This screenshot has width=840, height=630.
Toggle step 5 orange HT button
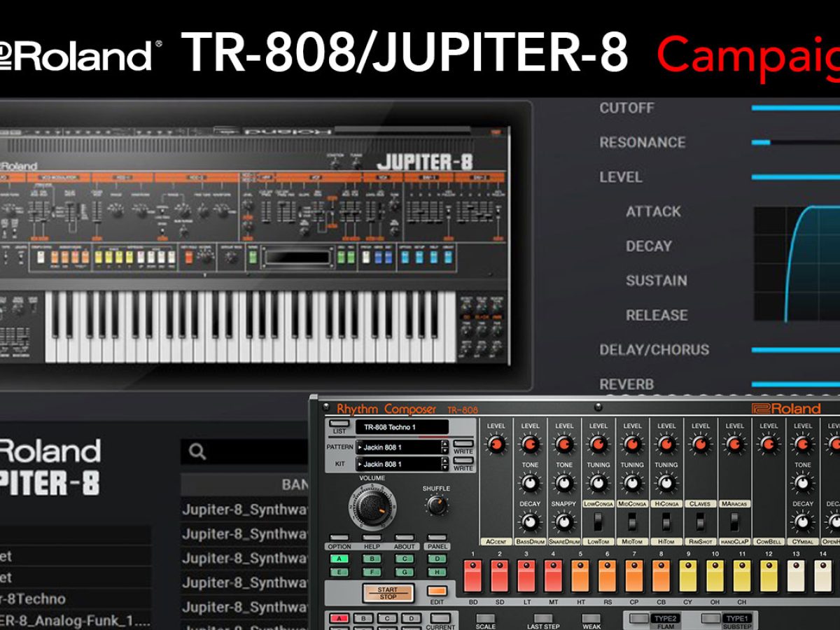click(x=580, y=575)
